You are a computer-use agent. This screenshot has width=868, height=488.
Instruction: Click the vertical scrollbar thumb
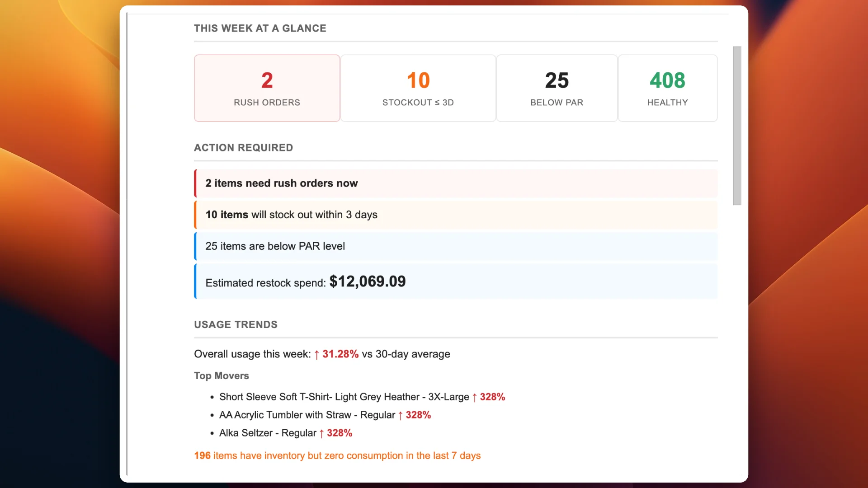(737, 126)
